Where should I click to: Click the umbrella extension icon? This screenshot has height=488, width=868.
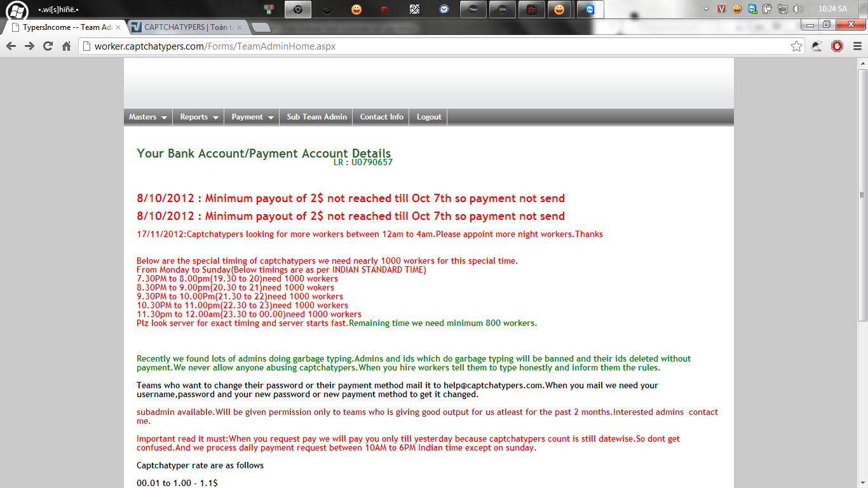817,46
